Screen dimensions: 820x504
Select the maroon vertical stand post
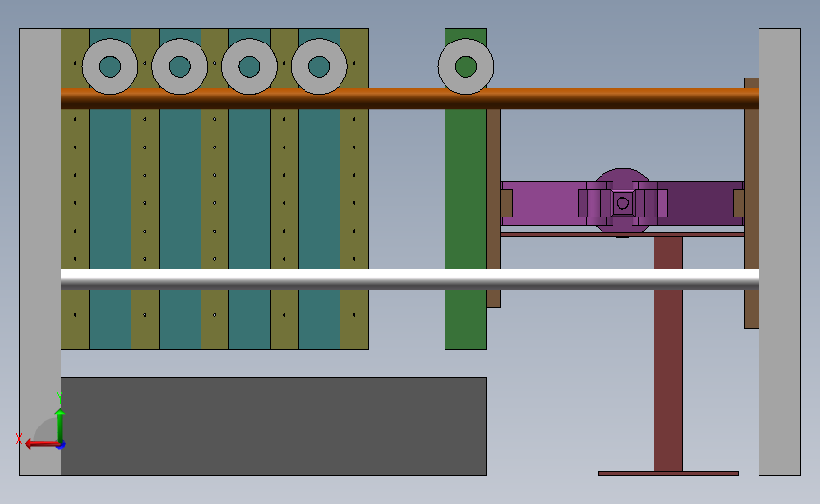point(668,354)
